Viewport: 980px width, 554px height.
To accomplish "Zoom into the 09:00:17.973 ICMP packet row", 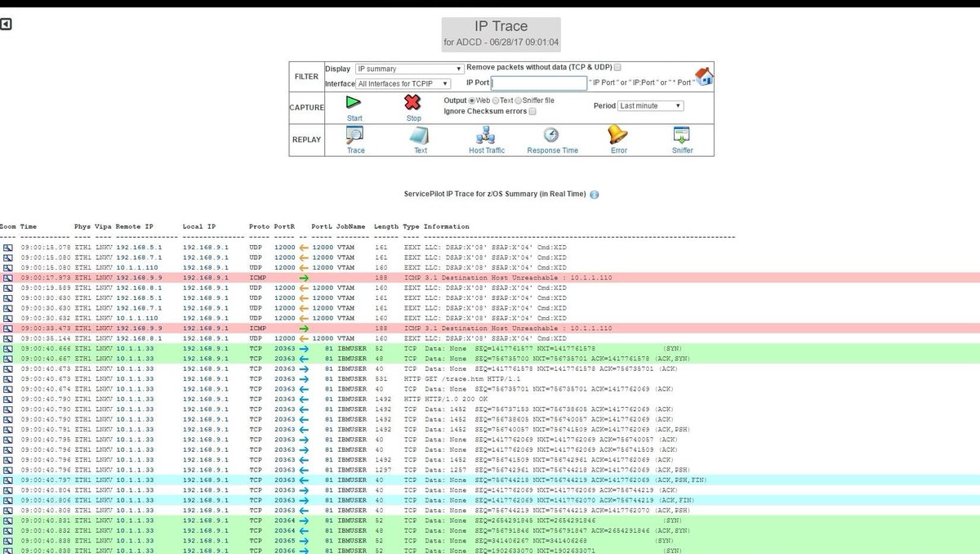I will pos(8,278).
